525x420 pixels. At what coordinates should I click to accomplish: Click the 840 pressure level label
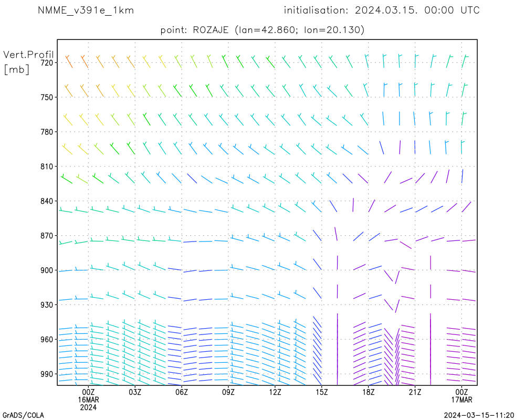pos(47,201)
